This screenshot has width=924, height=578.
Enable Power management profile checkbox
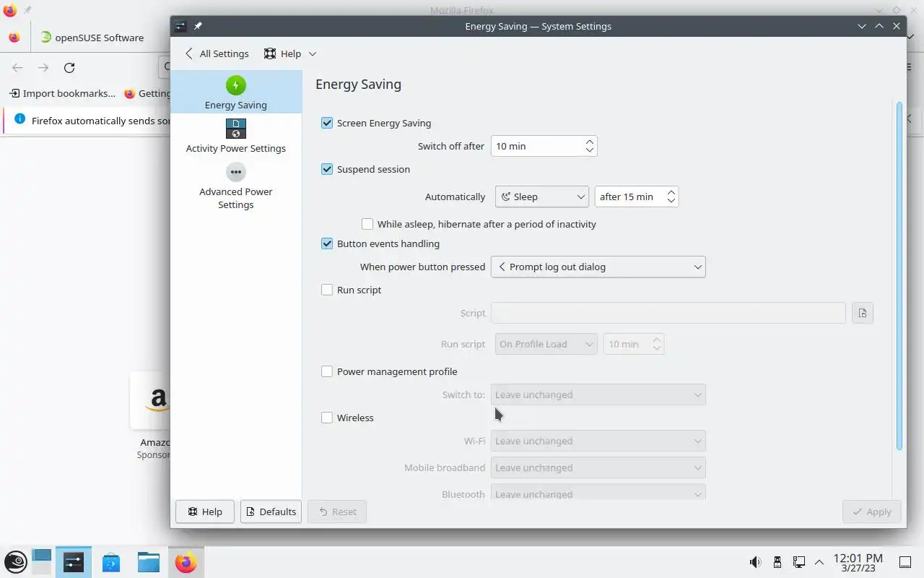pyautogui.click(x=327, y=371)
